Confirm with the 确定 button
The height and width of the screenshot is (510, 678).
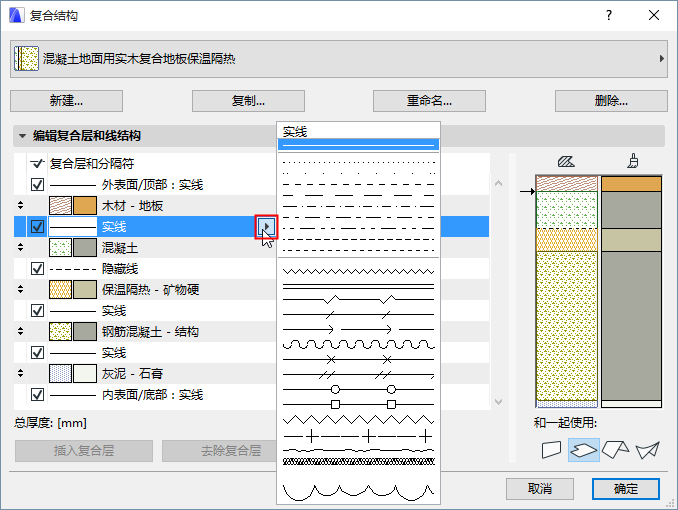[626, 489]
